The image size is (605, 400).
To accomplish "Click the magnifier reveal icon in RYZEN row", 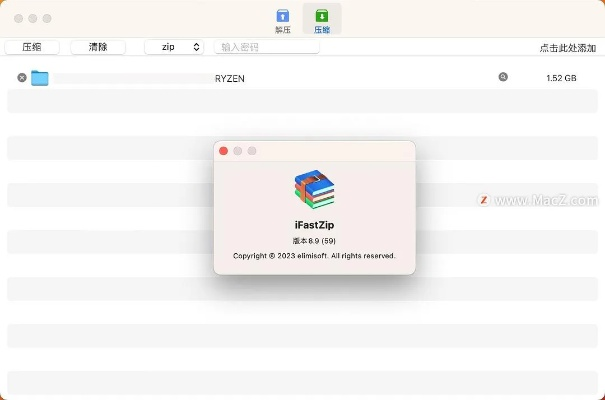I will click(x=503, y=77).
